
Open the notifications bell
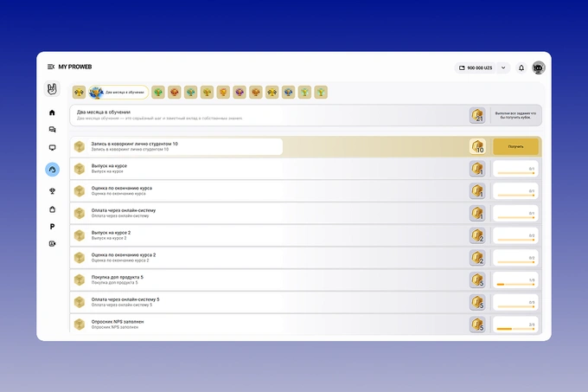point(521,67)
